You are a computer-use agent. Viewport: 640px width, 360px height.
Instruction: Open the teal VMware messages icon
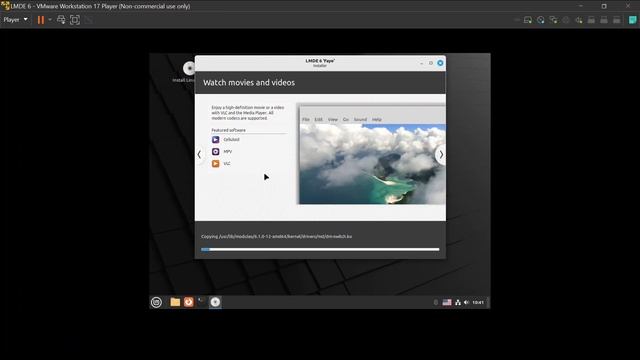(632, 20)
